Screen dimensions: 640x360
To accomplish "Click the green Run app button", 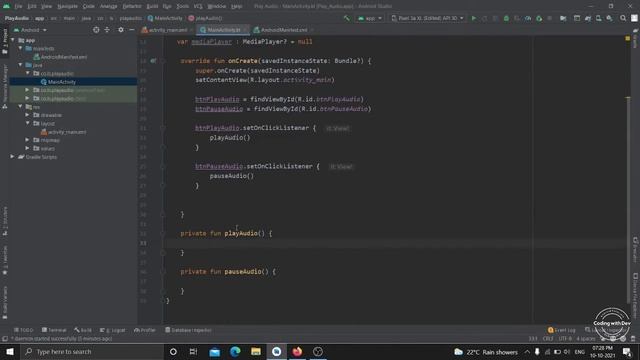I will [x=473, y=18].
